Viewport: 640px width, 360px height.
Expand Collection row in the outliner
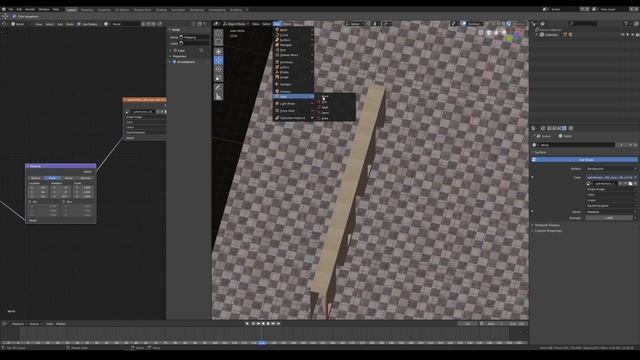(x=537, y=35)
